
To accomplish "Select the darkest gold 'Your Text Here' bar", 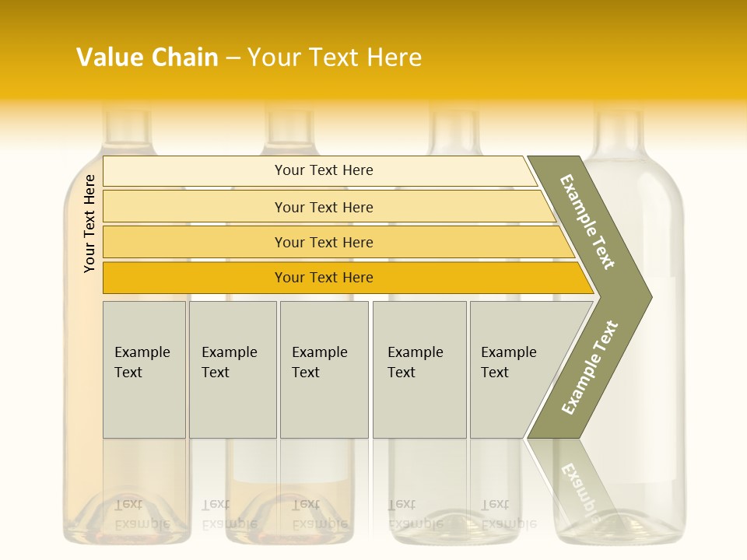I will pos(323,278).
